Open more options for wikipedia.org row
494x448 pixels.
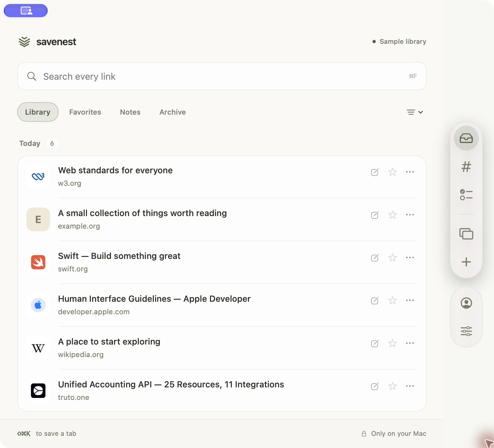tap(410, 343)
